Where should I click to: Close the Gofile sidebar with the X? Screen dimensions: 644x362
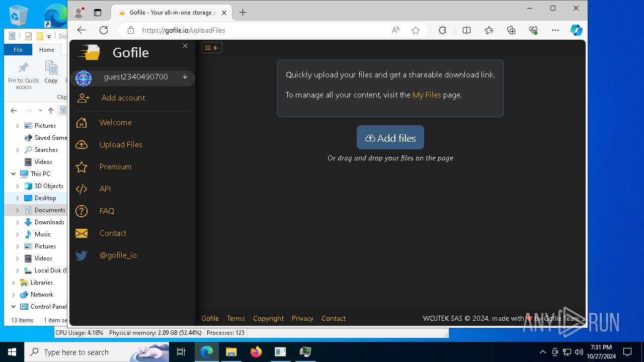[x=185, y=46]
